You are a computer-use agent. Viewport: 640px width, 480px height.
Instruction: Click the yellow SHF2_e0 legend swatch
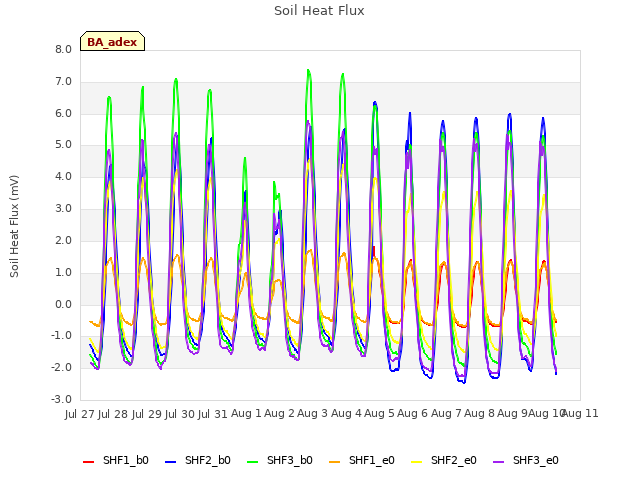(417, 461)
